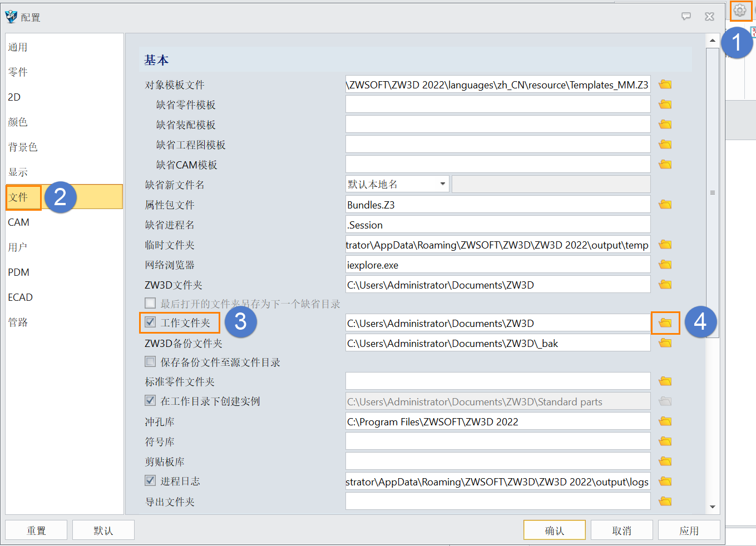Select the ECAD category
This screenshot has width=756, height=546.
click(65, 297)
